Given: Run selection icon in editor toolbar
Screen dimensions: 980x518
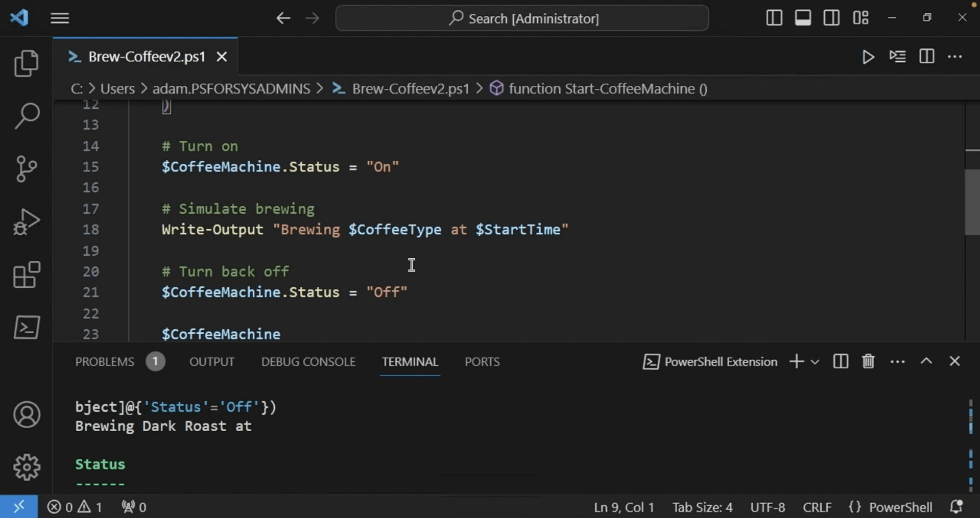Looking at the screenshot, I should [x=897, y=57].
